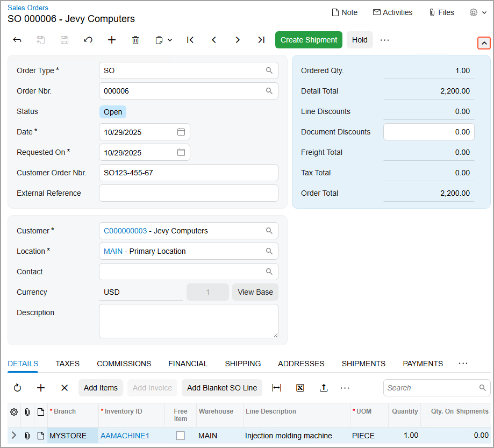Open Order Nbr. lookup magnifier

[x=269, y=91]
